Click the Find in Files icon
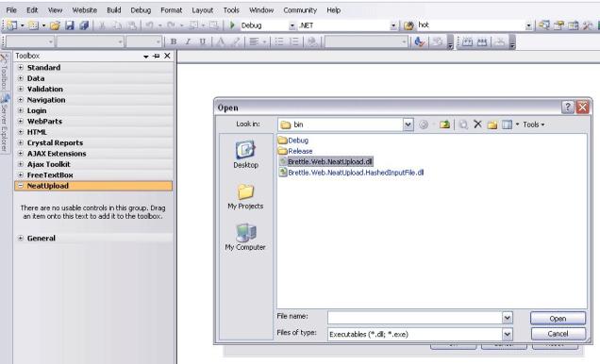This screenshot has width=600, height=364. pos(408,25)
